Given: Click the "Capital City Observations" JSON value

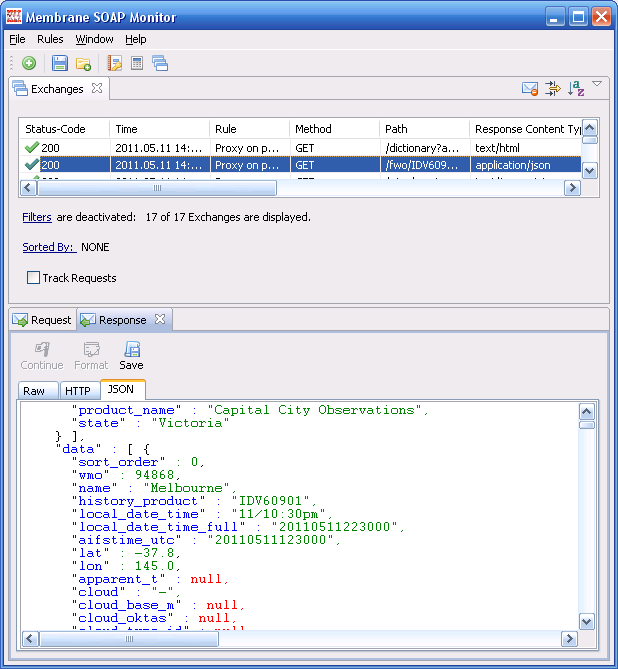Looking at the screenshot, I should [315, 410].
